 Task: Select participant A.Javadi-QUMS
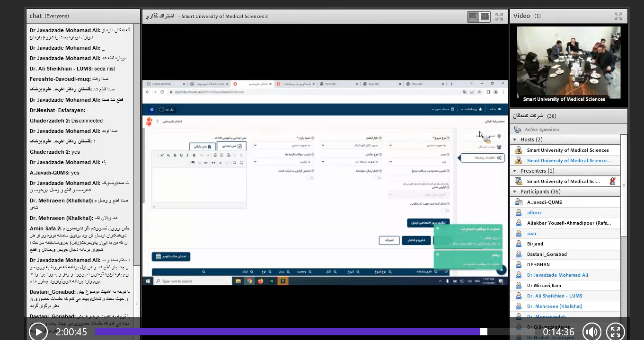(x=565, y=202)
